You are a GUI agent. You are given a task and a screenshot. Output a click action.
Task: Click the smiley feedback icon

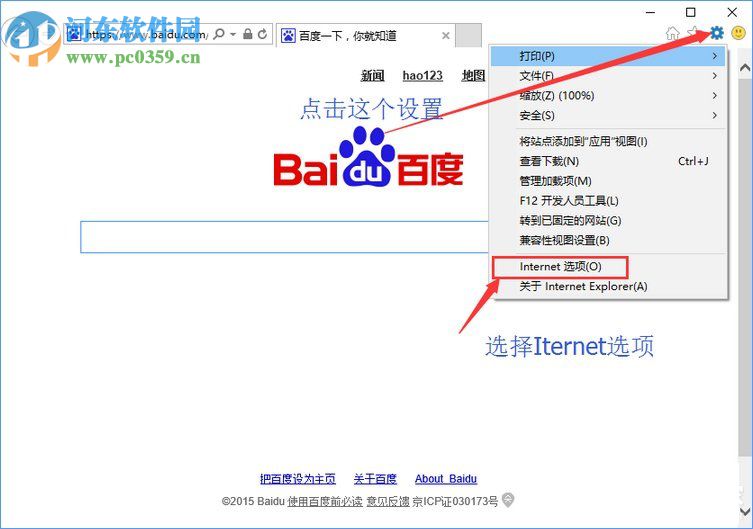[x=738, y=33]
